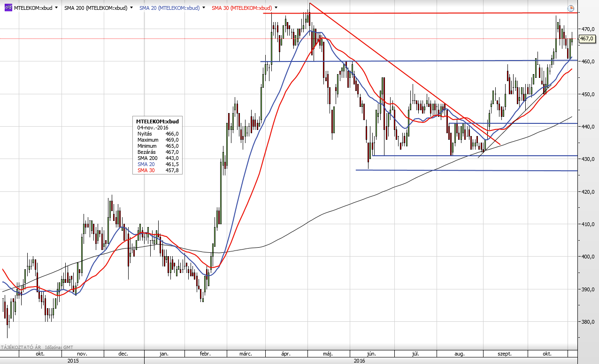Click the jan. month label on time axis
Image resolution: width=599 pixels, height=364 pixels.
coord(164,354)
